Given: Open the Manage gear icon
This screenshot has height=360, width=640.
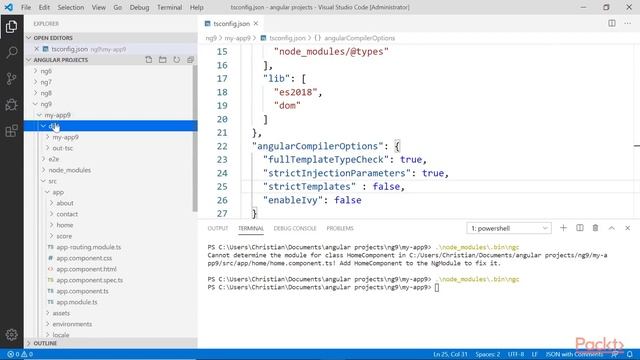Looking at the screenshot, I should click(11, 335).
